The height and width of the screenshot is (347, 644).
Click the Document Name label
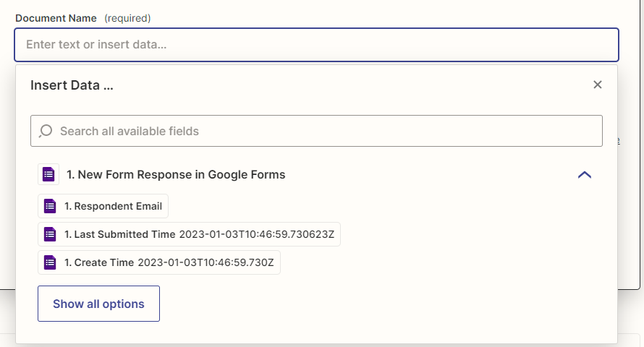tap(56, 19)
